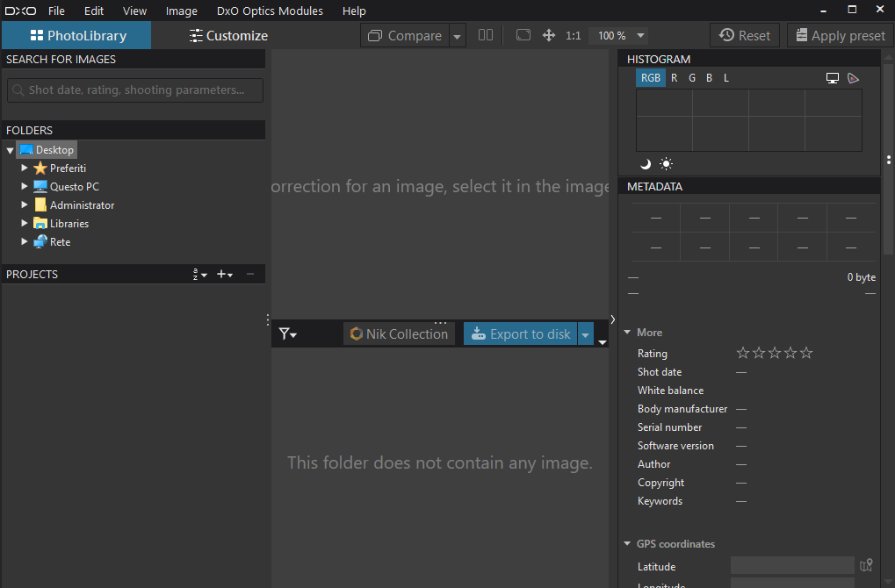Click the left panel splitter dots
The width and height of the screenshot is (895, 588).
[268, 320]
